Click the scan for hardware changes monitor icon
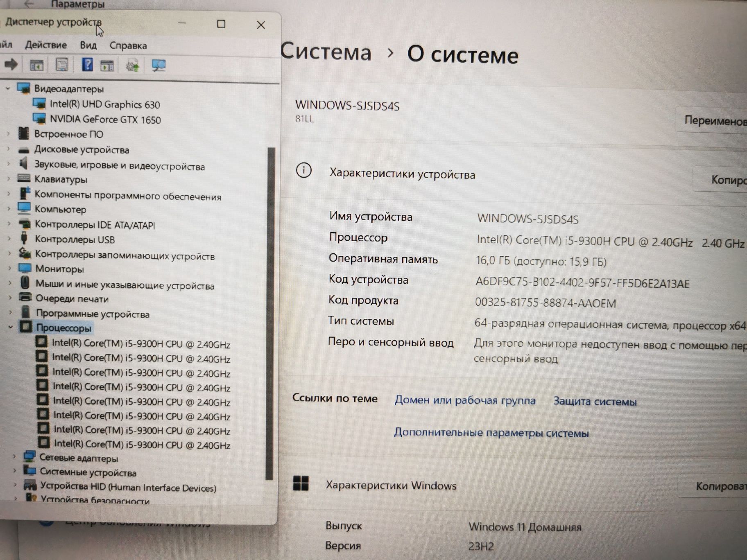Viewport: 747px width, 560px height. [x=158, y=65]
